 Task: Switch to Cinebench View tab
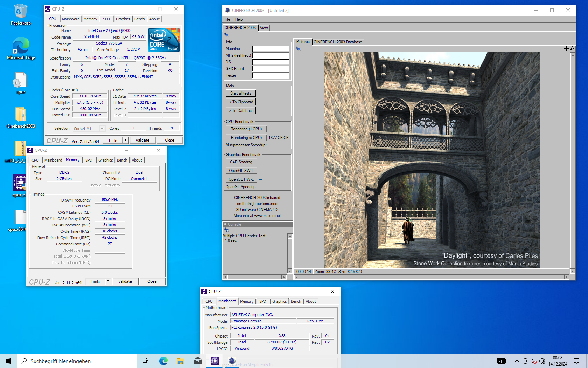coord(264,28)
